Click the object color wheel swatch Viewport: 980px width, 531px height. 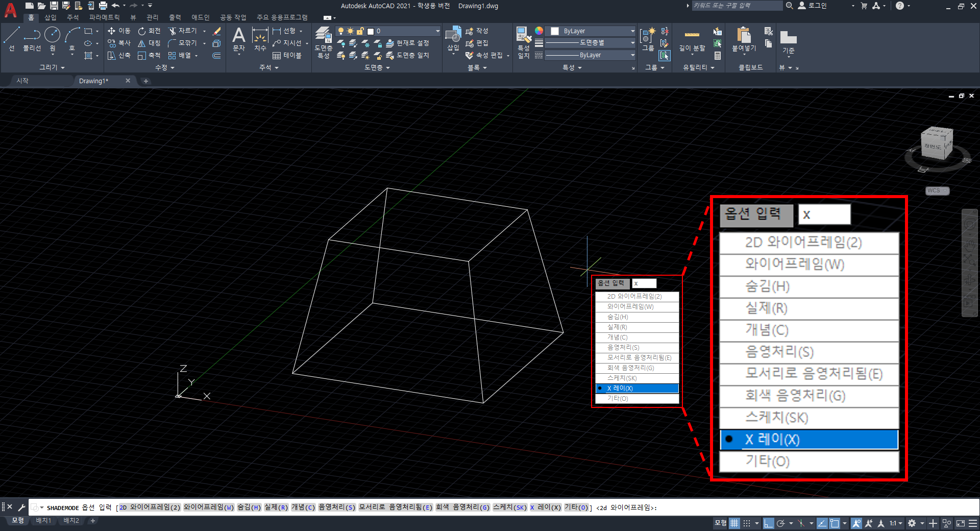point(539,31)
